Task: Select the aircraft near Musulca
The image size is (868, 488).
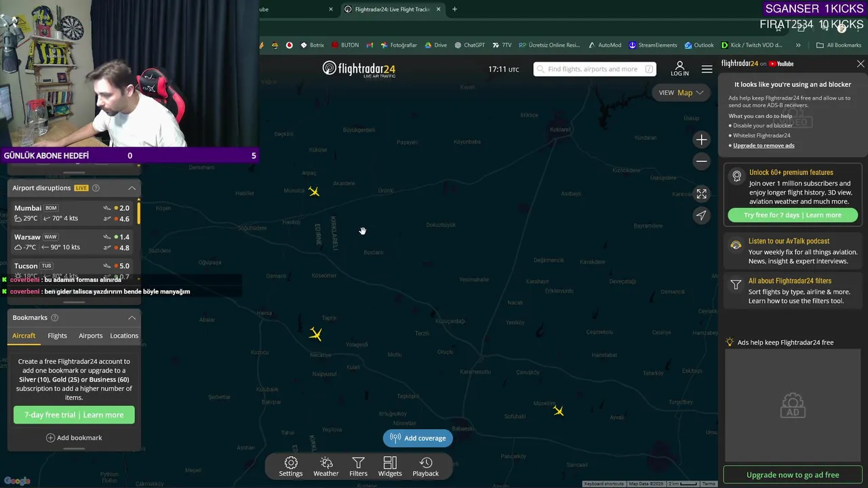Action: click(x=313, y=192)
